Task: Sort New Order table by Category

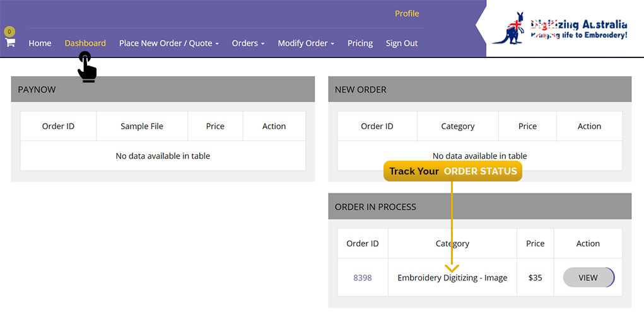Action: tap(457, 127)
